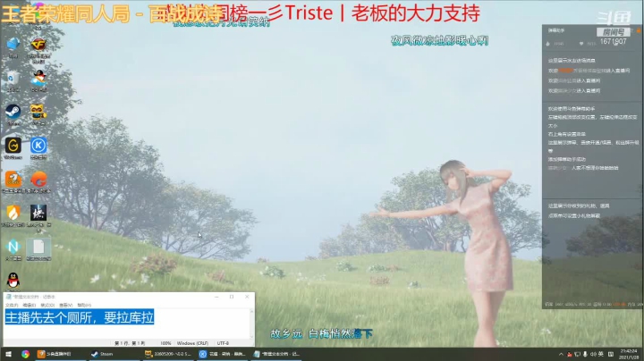Open the orange flame shield security icon
The height and width of the screenshot is (361, 644).
point(13,213)
